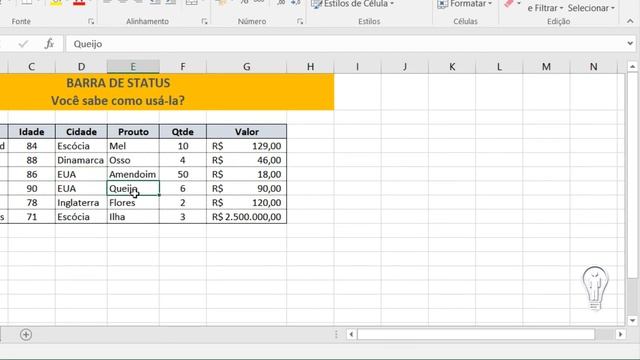Select column L header

tap(499, 67)
